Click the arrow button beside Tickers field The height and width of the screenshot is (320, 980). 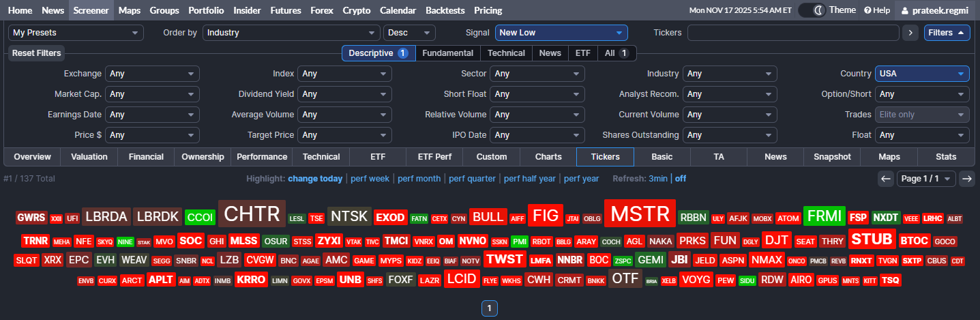pyautogui.click(x=910, y=33)
